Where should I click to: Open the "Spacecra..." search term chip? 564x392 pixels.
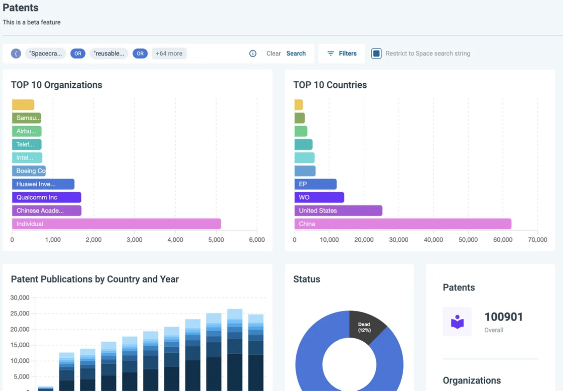tap(46, 53)
